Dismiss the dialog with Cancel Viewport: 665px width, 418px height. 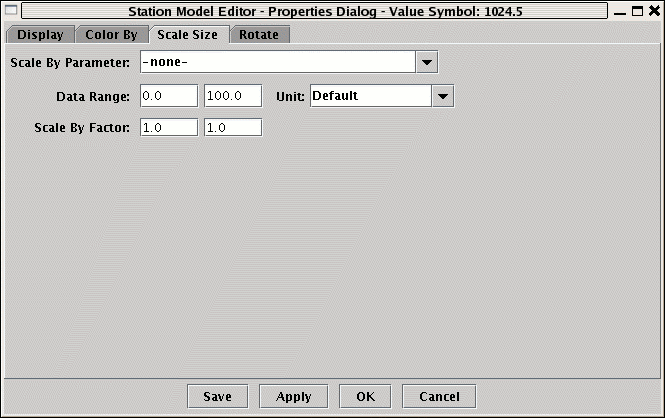pyautogui.click(x=439, y=396)
